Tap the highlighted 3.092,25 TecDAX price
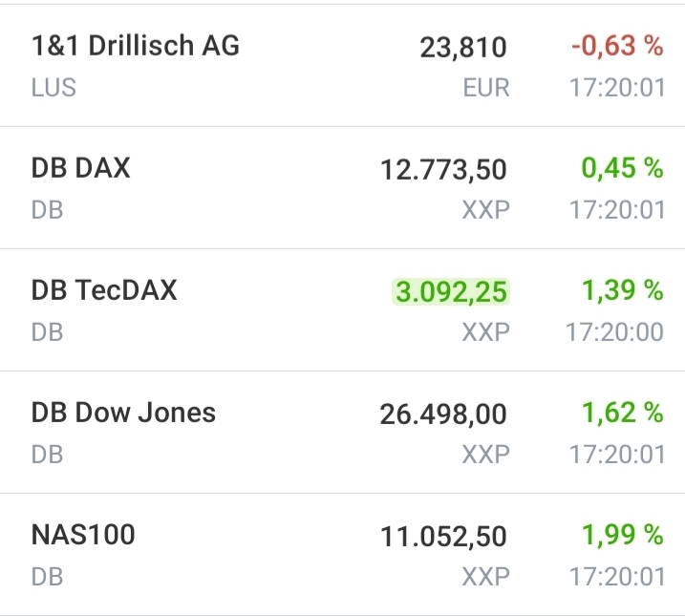This screenshot has height=616, width=685. 451,292
